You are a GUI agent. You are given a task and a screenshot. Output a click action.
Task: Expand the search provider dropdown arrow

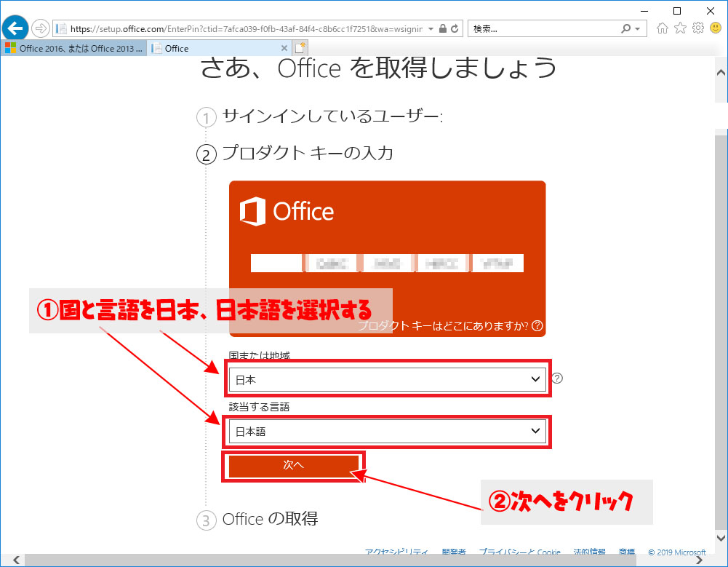[638, 29]
